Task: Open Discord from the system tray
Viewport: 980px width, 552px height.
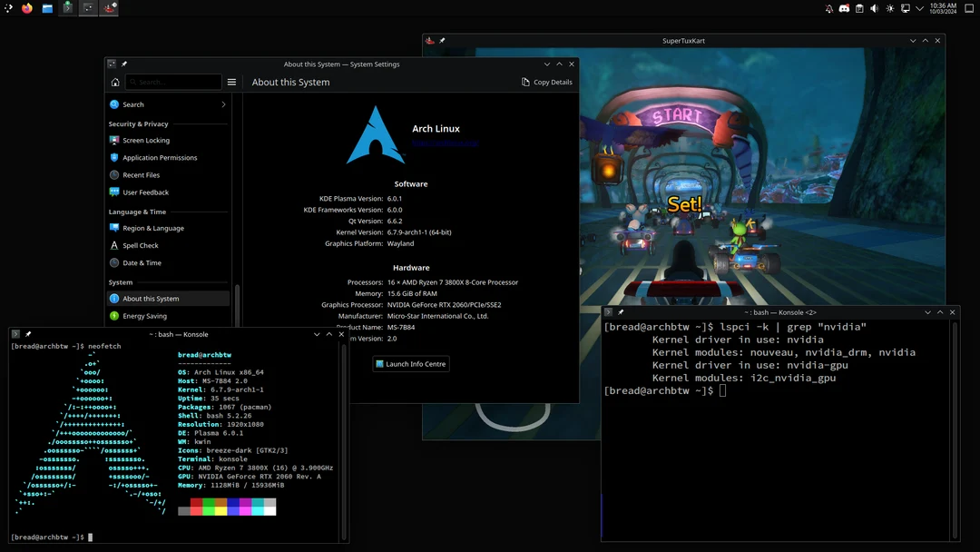Action: pos(844,8)
